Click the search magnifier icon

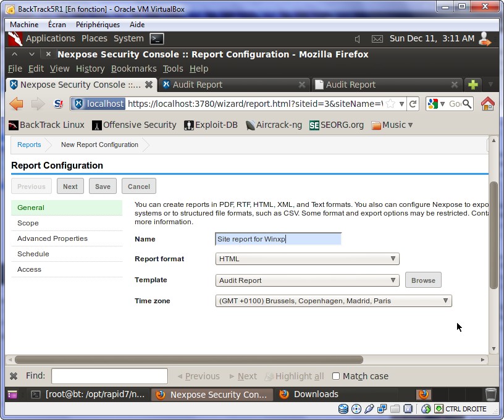coord(467,104)
